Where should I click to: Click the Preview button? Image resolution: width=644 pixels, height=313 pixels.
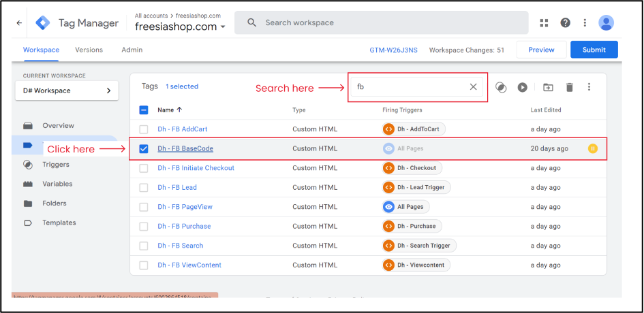click(x=541, y=50)
